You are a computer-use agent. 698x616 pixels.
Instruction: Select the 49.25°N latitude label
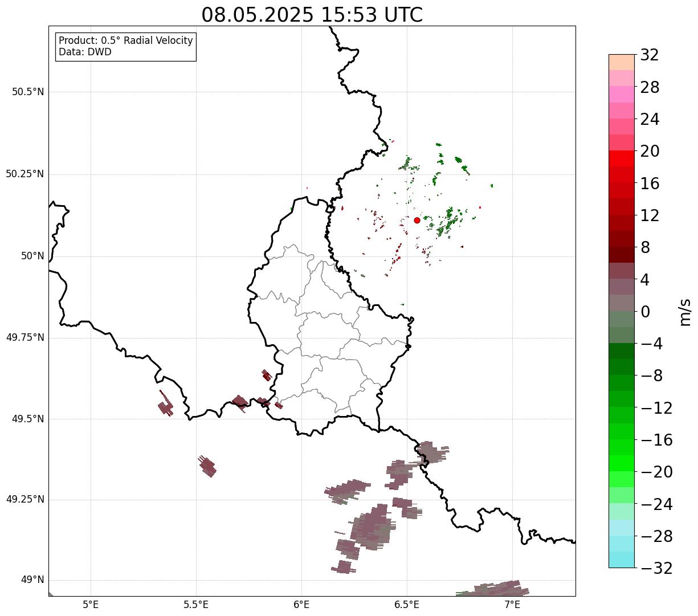tap(25, 500)
